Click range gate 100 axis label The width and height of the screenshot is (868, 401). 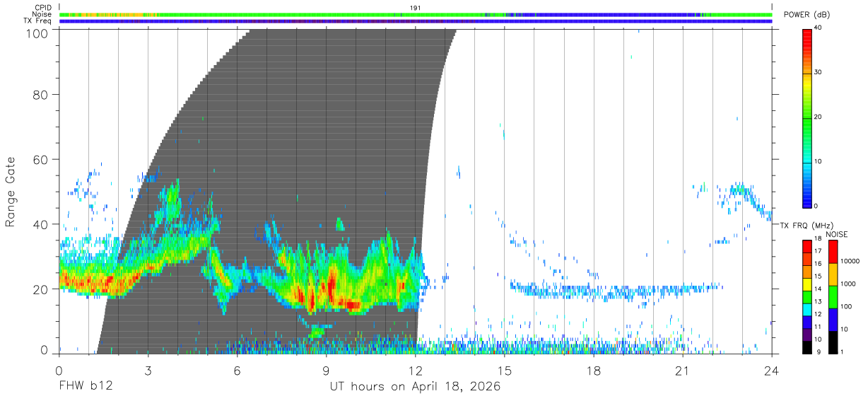pos(37,33)
